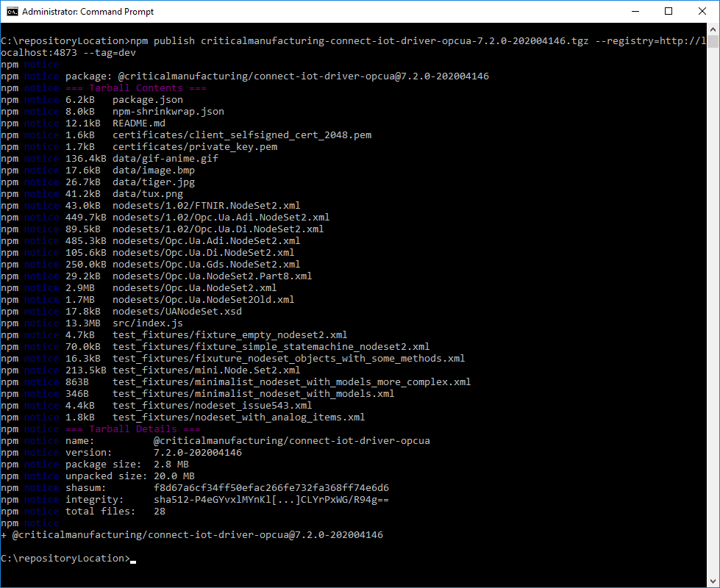Click the '2.9MB' size of Opc.Ua.NodeSet2.xml

pyautogui.click(x=80, y=288)
